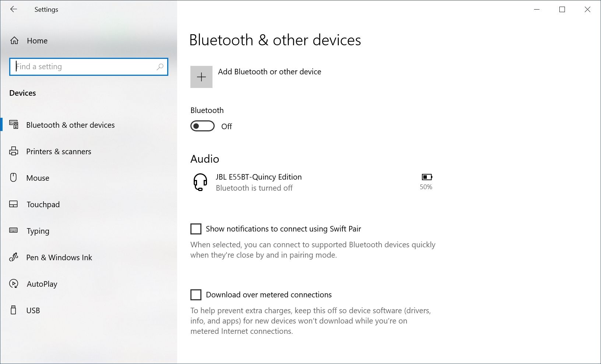Check Download over metered connections
The width and height of the screenshot is (601, 364).
(x=195, y=294)
